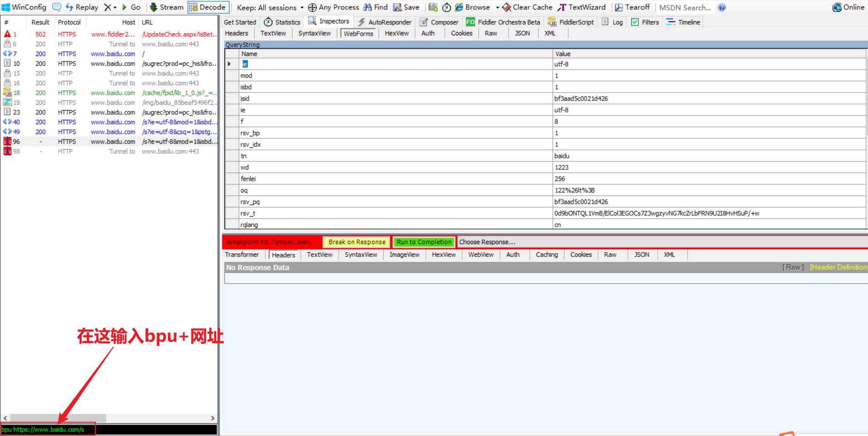
Task: Open the AutoResponder tab
Action: tap(385, 22)
